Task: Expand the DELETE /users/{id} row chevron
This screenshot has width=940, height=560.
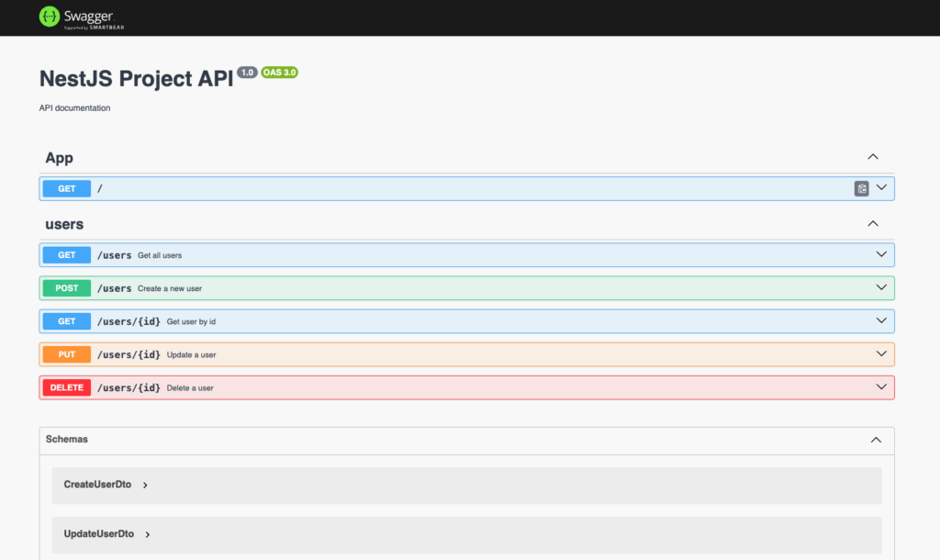Action: (x=881, y=386)
